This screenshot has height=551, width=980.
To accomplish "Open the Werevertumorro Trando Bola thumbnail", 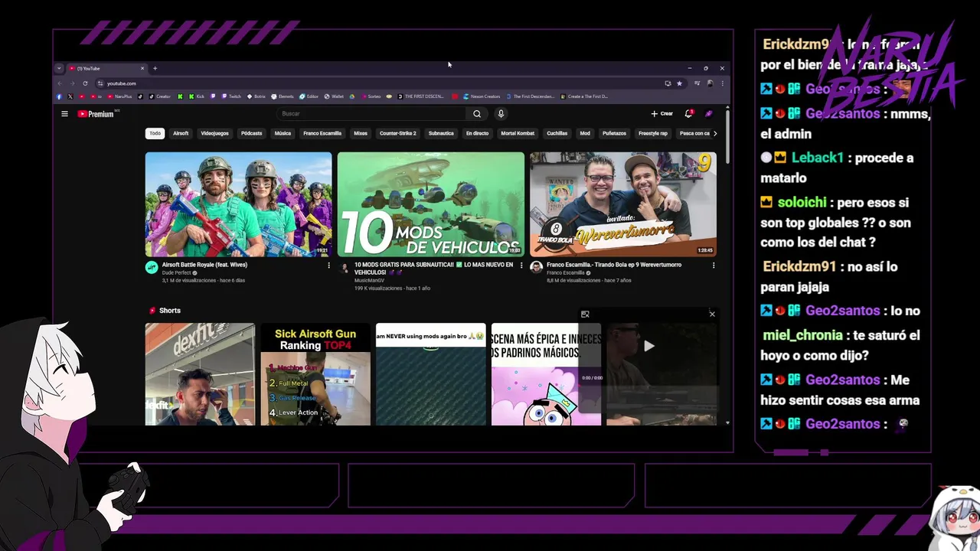I will 623,204.
